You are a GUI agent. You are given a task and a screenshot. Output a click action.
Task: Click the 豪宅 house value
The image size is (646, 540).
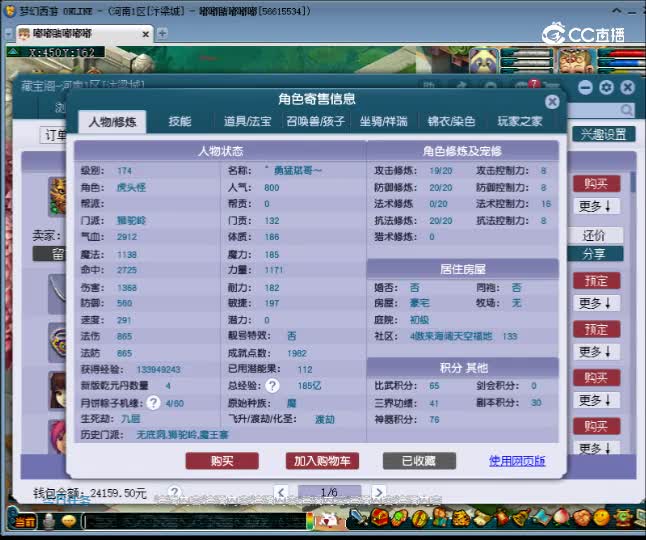click(x=419, y=304)
